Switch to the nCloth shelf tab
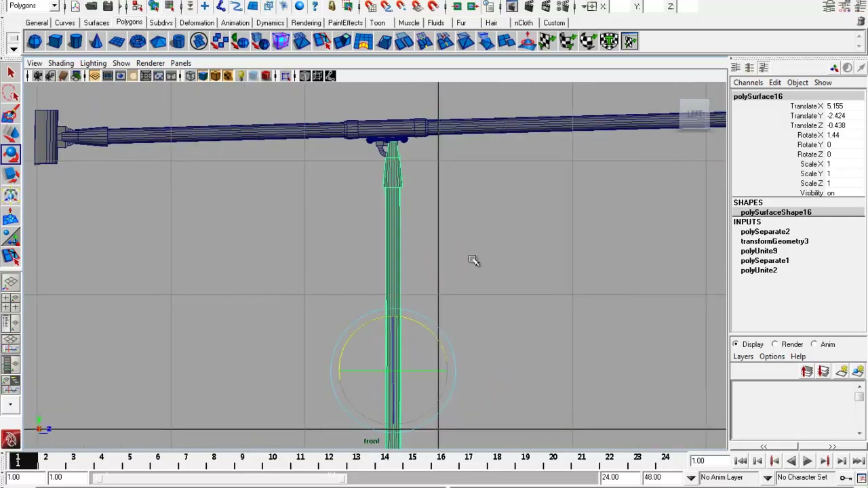Screen dimensions: 868x488 coord(524,22)
